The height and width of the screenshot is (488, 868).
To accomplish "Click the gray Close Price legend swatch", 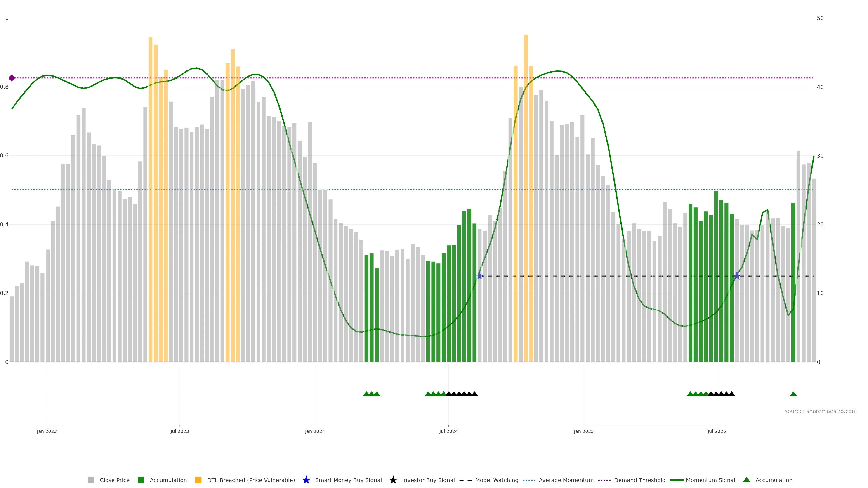I will point(91,480).
